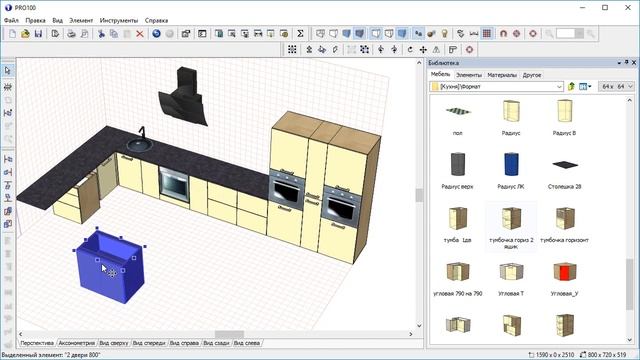The image size is (640, 360).
Task: Switch to the Вид сзади view tab
Action: tap(216, 343)
